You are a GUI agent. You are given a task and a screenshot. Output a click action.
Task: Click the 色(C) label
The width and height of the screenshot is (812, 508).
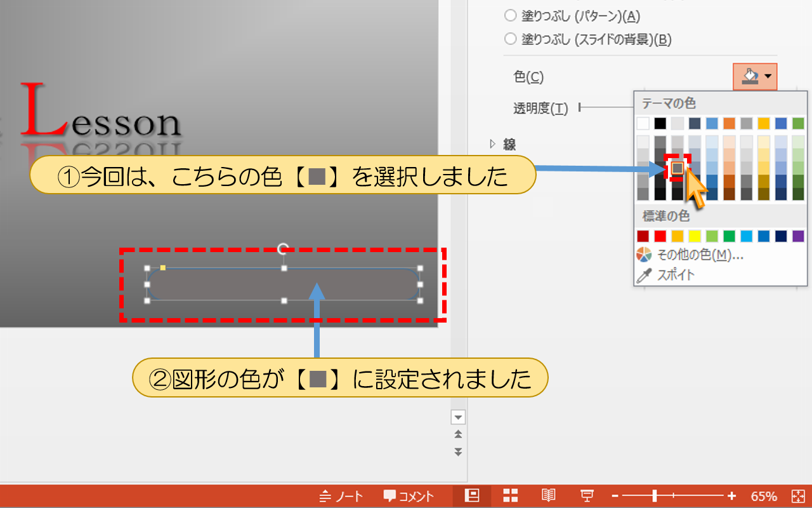[x=528, y=77]
